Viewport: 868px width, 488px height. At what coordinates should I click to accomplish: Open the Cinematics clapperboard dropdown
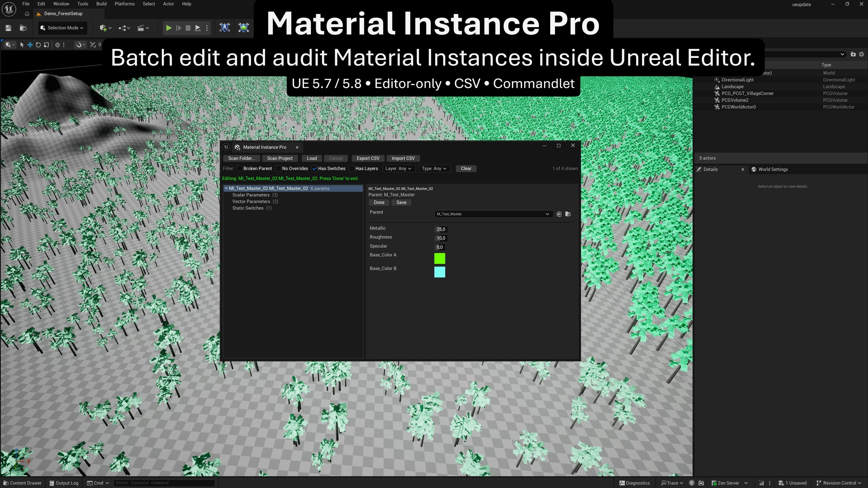[143, 28]
